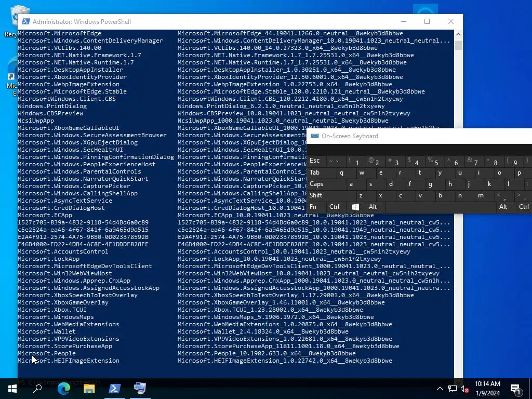
Task: Select PowerShell taskbar icon
Action: [115, 388]
